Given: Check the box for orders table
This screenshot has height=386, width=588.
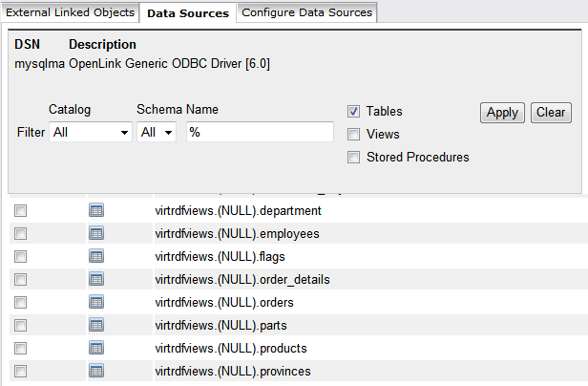Looking at the screenshot, I should [x=21, y=302].
